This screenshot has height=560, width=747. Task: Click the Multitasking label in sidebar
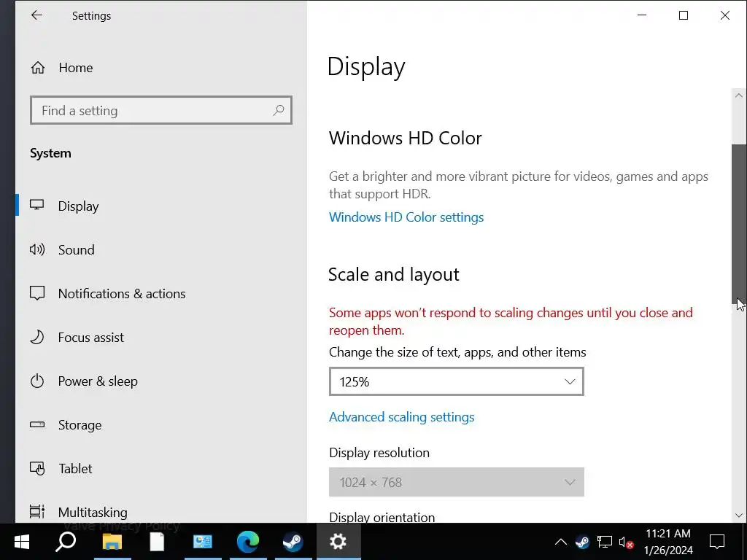[93, 513]
